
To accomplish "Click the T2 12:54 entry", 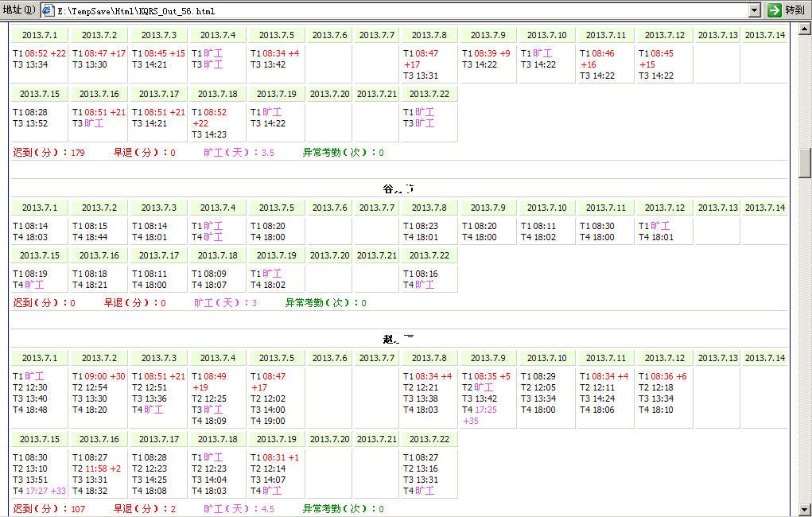I will click(90, 388).
